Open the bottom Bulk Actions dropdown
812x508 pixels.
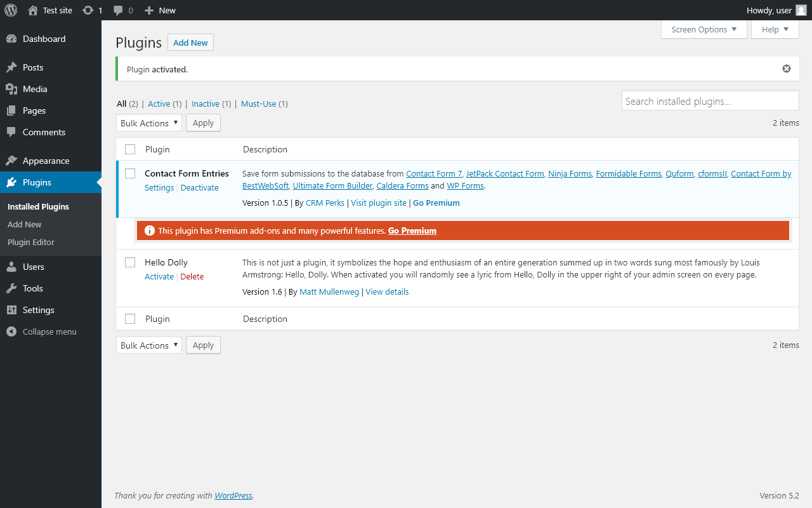(149, 345)
